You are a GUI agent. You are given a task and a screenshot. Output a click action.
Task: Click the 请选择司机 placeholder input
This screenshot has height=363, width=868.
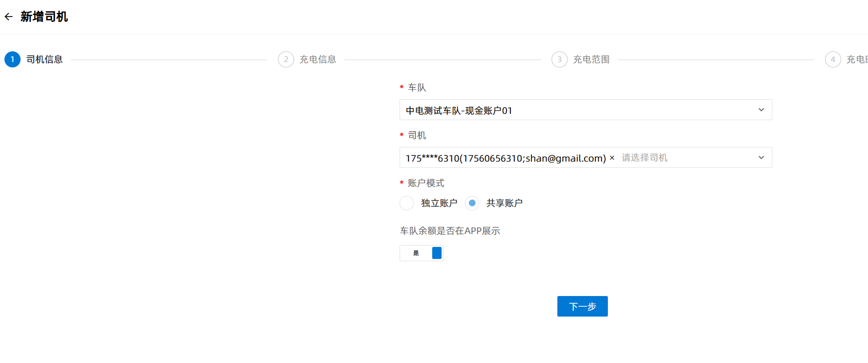point(644,158)
